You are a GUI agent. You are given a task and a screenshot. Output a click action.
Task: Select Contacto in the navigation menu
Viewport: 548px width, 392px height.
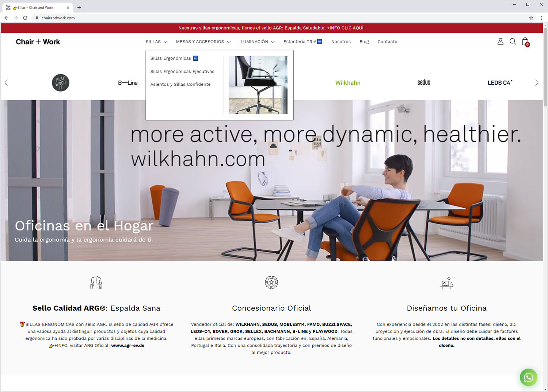[387, 42]
